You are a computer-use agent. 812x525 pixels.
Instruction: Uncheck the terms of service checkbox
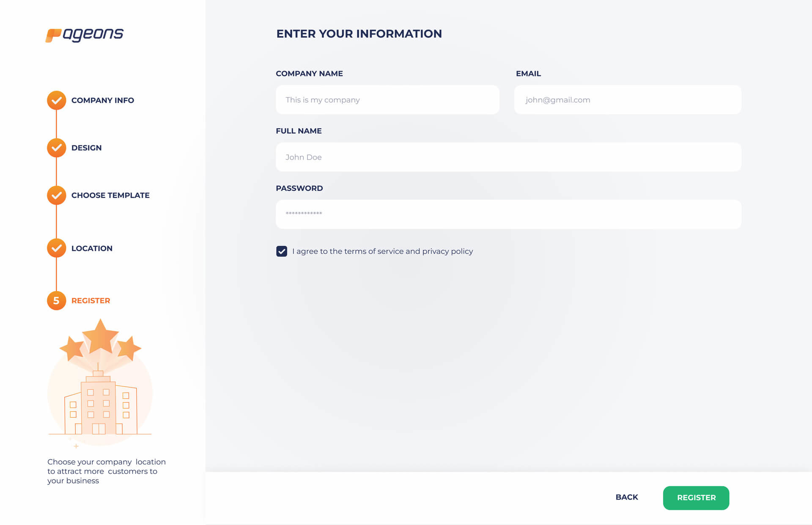[282, 251]
